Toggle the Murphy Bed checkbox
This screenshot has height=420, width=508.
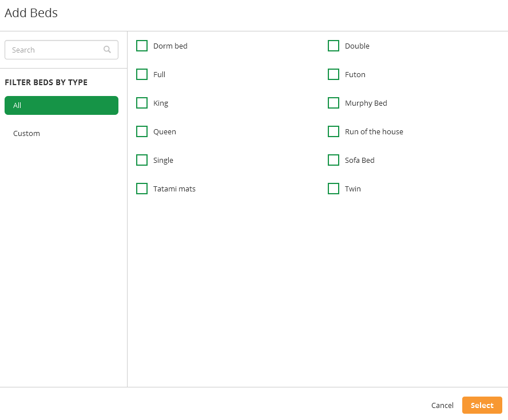[x=334, y=103]
